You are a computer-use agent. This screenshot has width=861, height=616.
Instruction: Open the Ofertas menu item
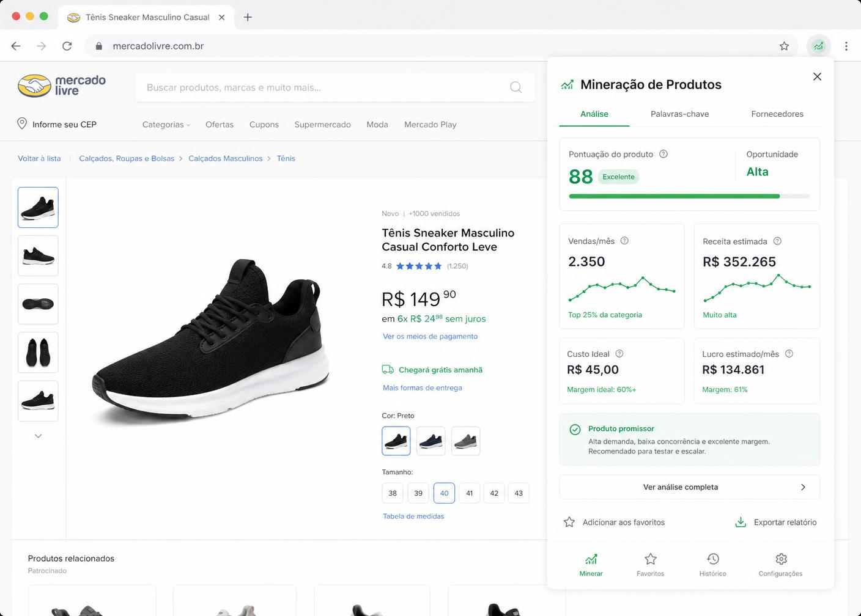(220, 124)
